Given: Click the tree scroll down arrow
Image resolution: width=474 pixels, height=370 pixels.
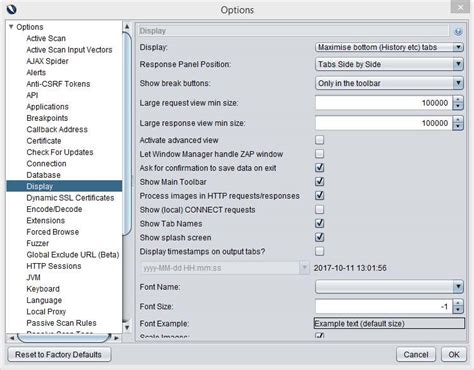Looking at the screenshot, I should pos(127,327).
